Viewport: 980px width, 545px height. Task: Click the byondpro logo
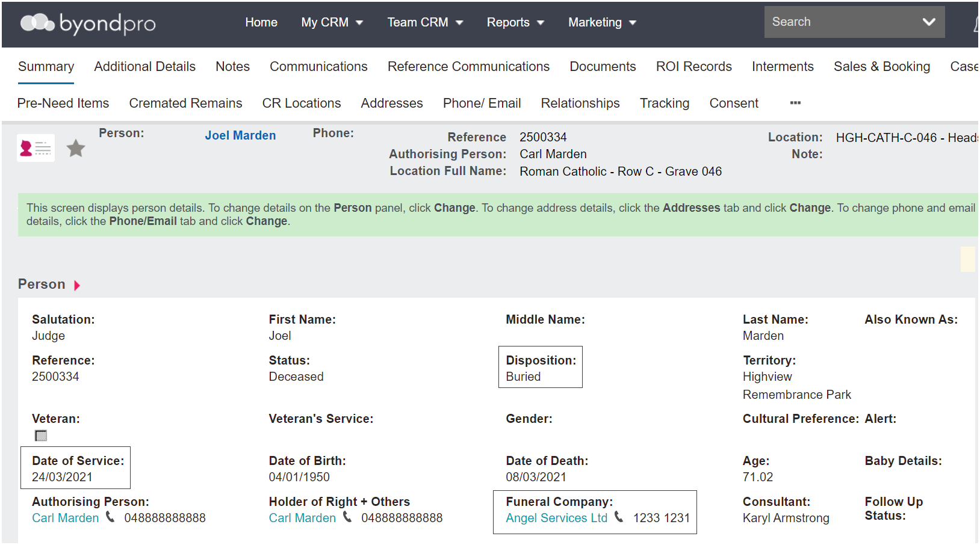88,23
